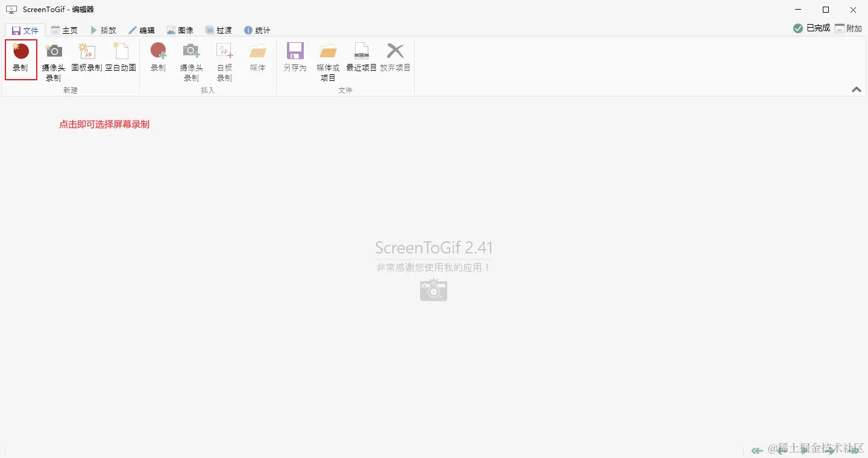This screenshot has height=458, width=868.
Task: Open the 统计 statistics tab
Action: pyautogui.click(x=257, y=30)
